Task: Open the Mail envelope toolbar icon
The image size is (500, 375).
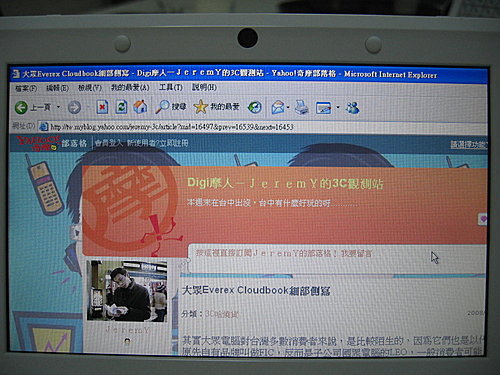Action: click(x=278, y=107)
